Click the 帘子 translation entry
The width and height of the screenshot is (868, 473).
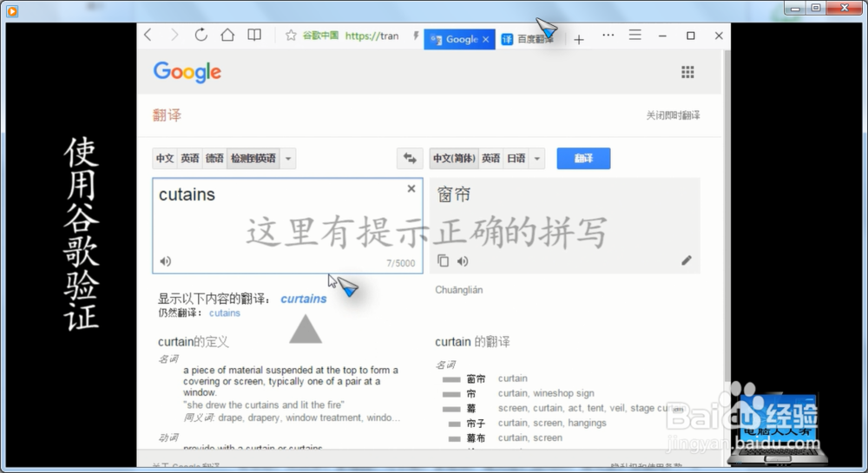476,424
